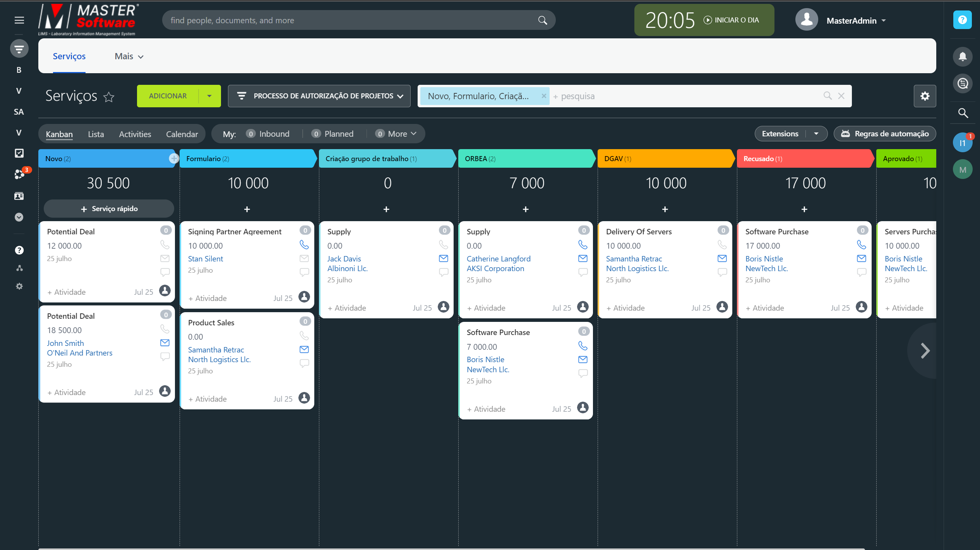Open the sidebar settings gear
Viewport: 980px width, 550px height.
point(19,286)
